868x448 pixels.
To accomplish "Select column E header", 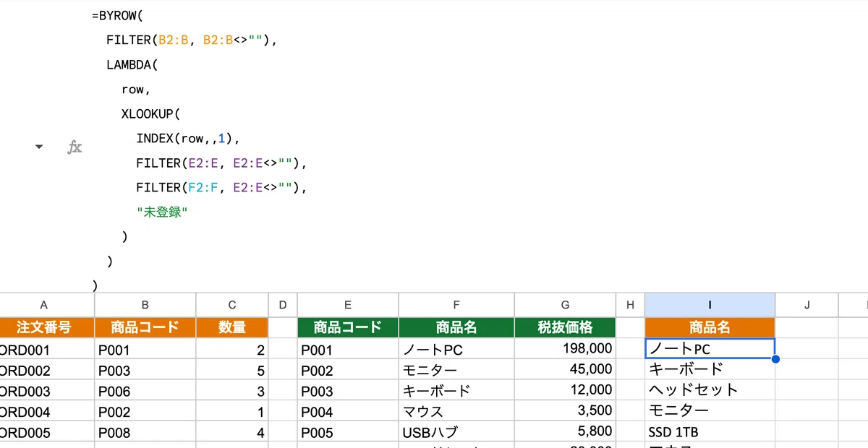I will tap(348, 306).
